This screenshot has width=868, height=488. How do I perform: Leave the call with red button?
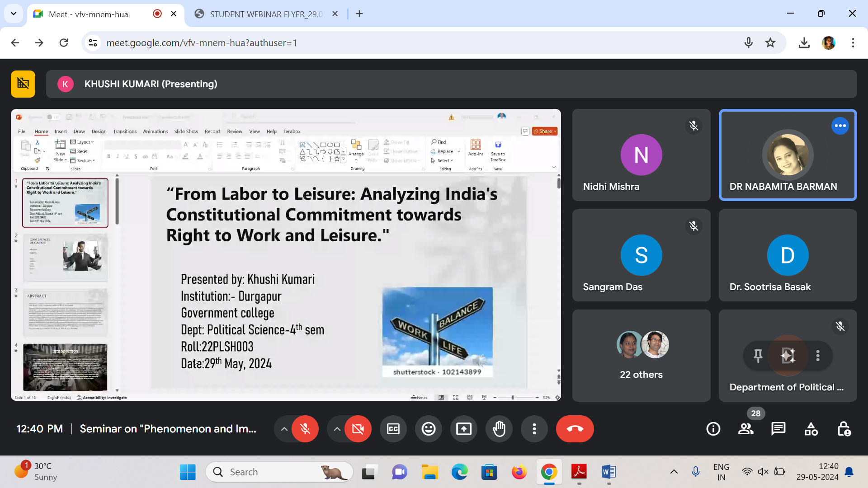(x=575, y=429)
